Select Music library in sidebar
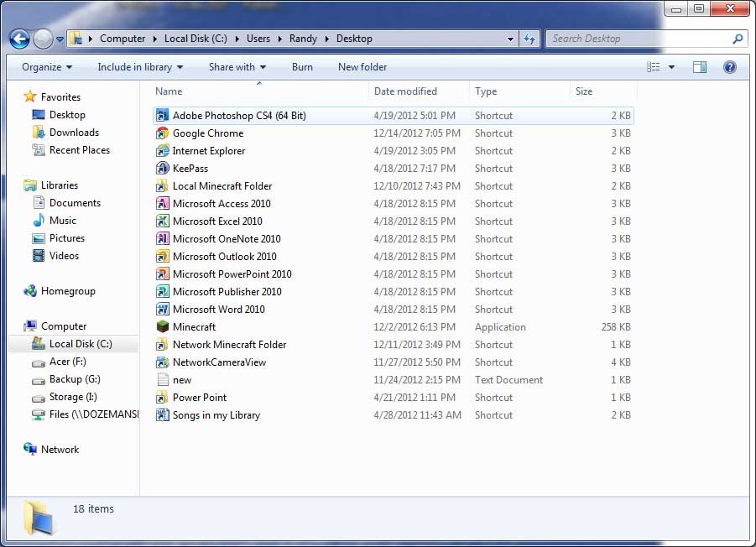756x547 pixels. pos(63,221)
